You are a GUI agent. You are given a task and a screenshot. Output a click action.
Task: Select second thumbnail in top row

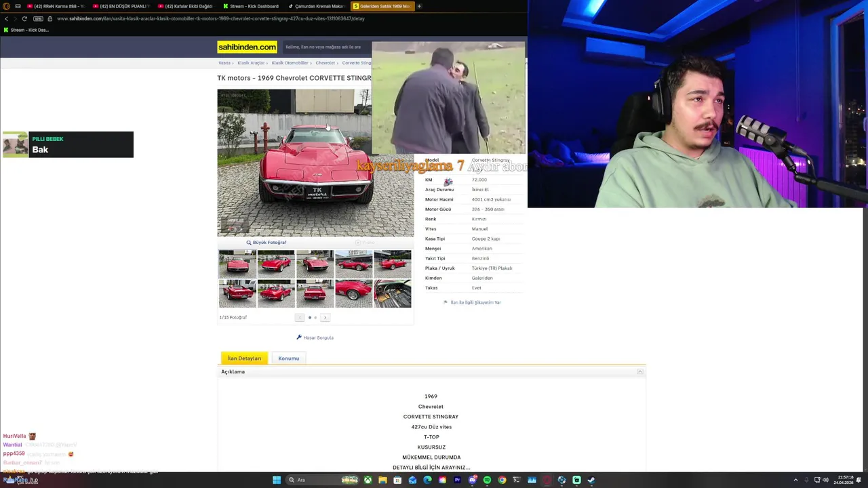pos(276,264)
